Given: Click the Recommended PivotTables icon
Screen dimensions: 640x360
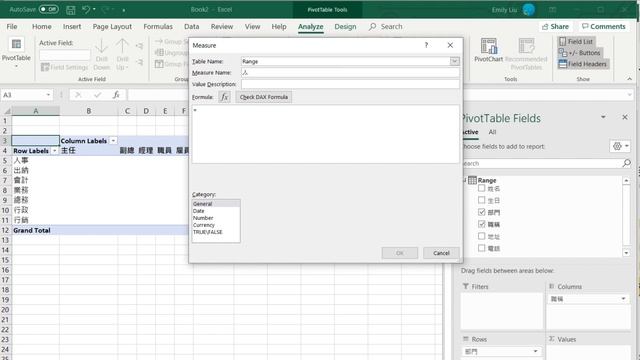Looking at the screenshot, I should [x=526, y=46].
